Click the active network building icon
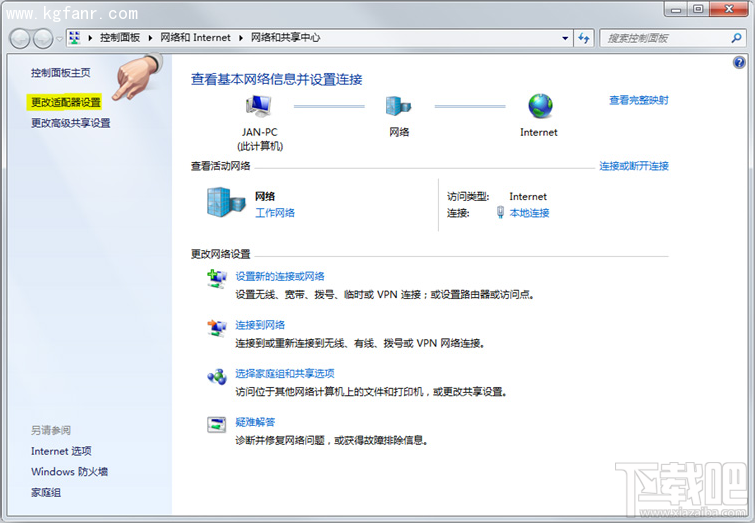Image resolution: width=755 pixels, height=523 pixels. click(x=226, y=202)
